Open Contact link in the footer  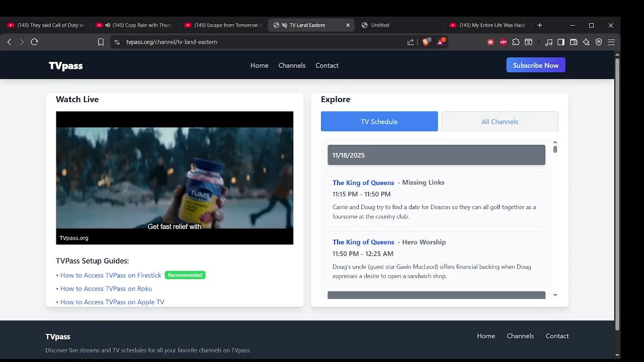pos(557,336)
